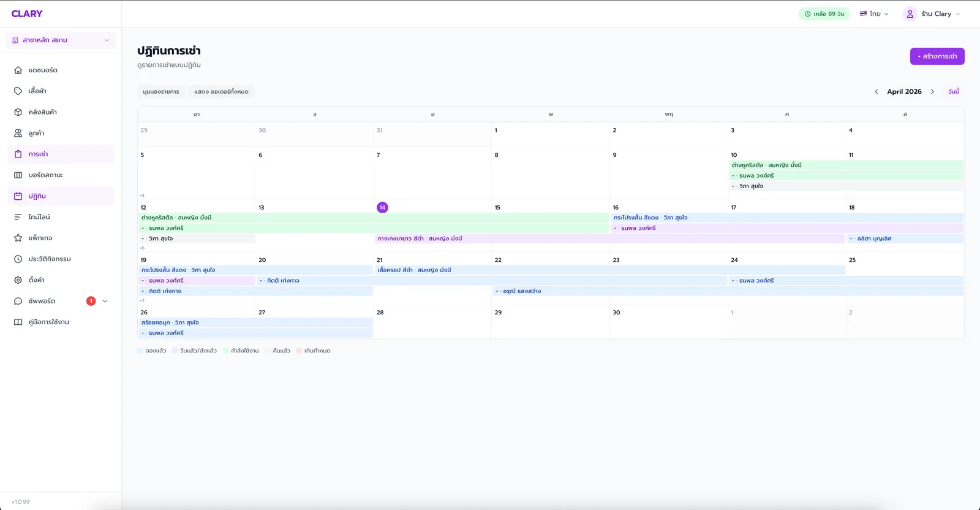Click the gear icon beside ตั้งค่า

(18, 280)
